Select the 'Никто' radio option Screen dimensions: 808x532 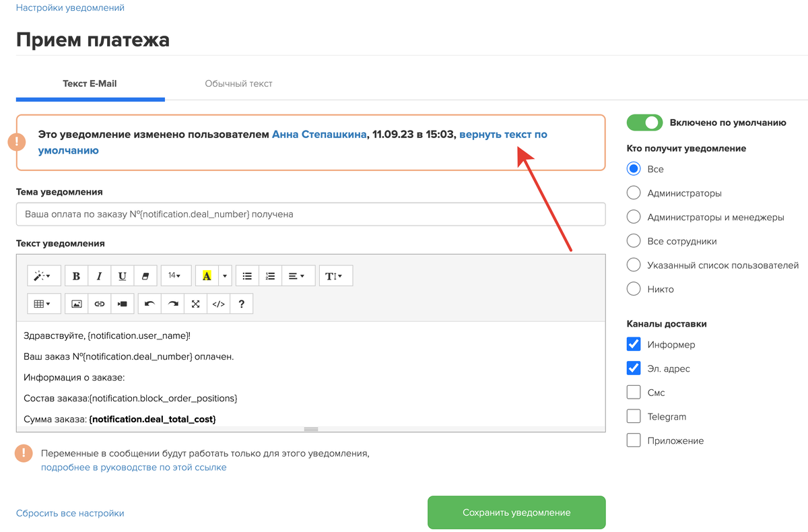point(634,290)
